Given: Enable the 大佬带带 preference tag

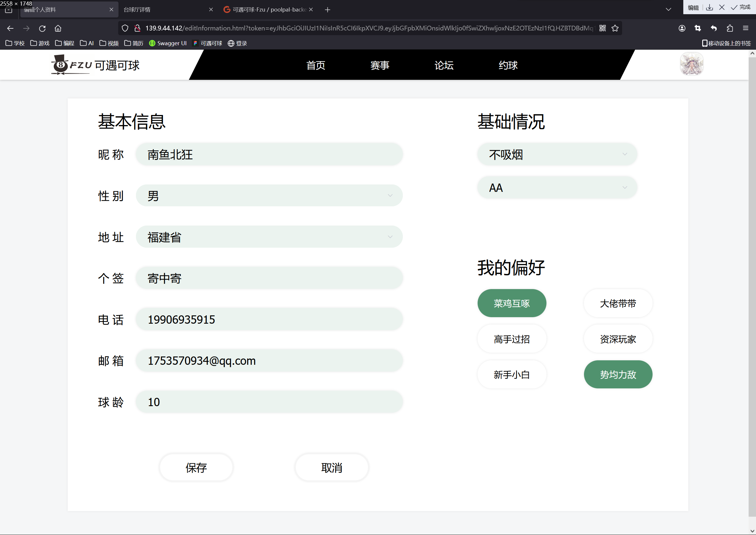Looking at the screenshot, I should [x=618, y=303].
